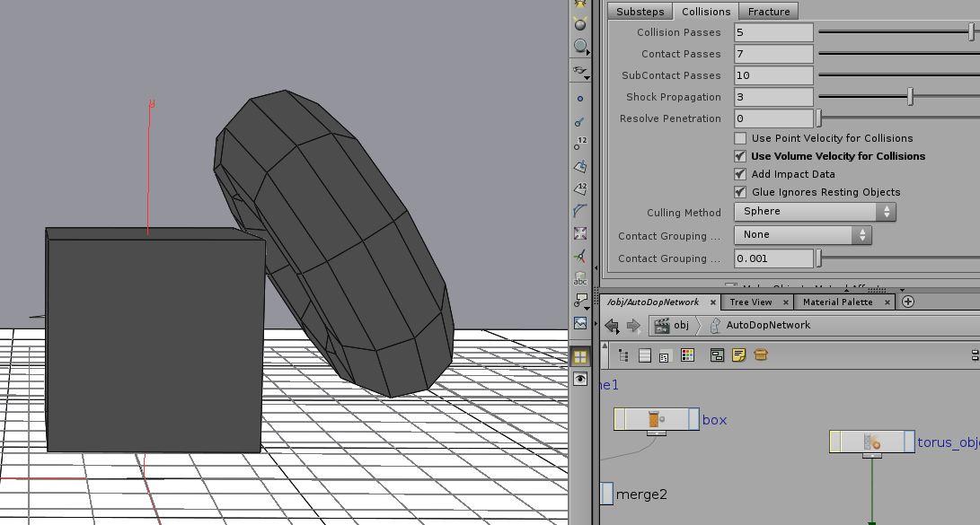Select the box node
This screenshot has height=525, width=980.
tap(656, 419)
